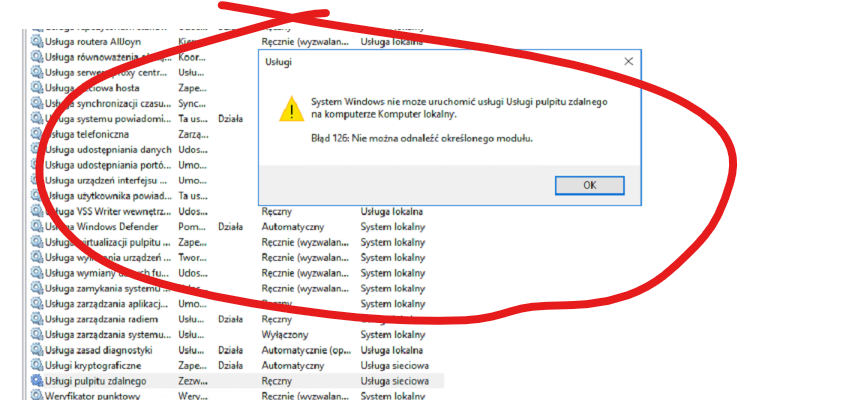
Task: Click 'Działa' status of Usługa zarządzania radiem
Action: [x=231, y=319]
